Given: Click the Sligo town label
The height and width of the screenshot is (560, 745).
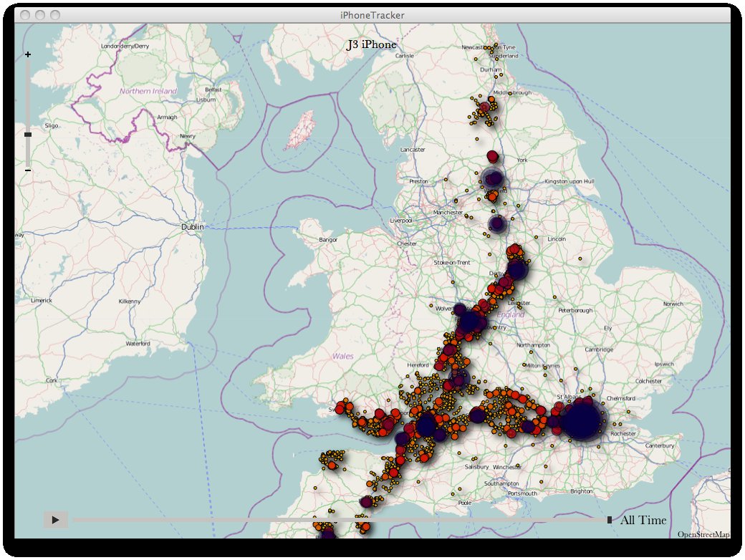Looking at the screenshot, I should point(52,125).
